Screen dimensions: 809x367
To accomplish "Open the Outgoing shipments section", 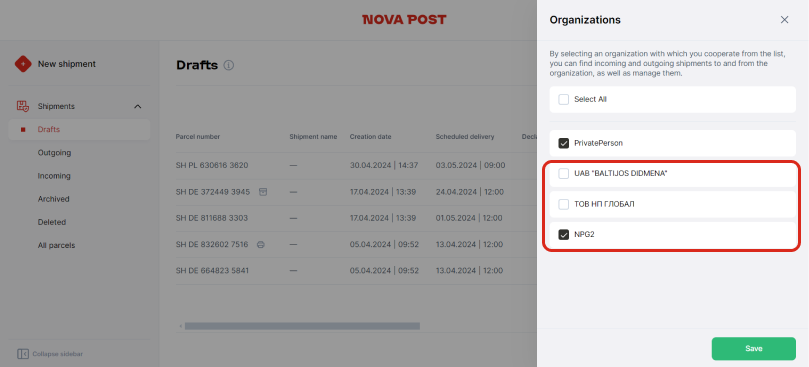I will 54,153.
